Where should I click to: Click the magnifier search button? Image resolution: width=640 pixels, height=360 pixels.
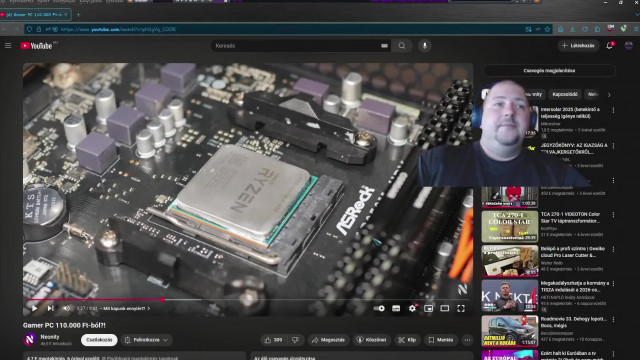tap(402, 46)
